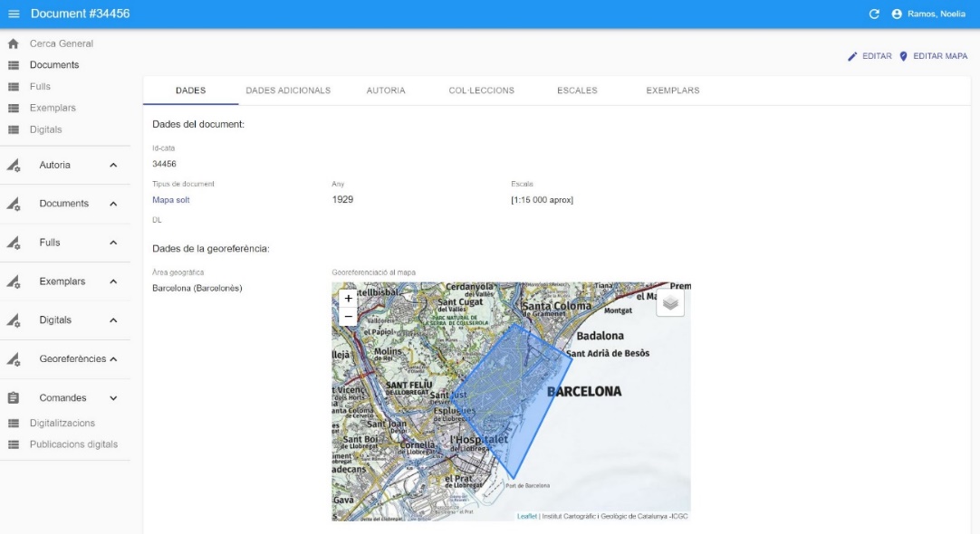Click the map pin icon of EDITAR MAPA
This screenshot has width=980, height=534.
pyautogui.click(x=903, y=56)
